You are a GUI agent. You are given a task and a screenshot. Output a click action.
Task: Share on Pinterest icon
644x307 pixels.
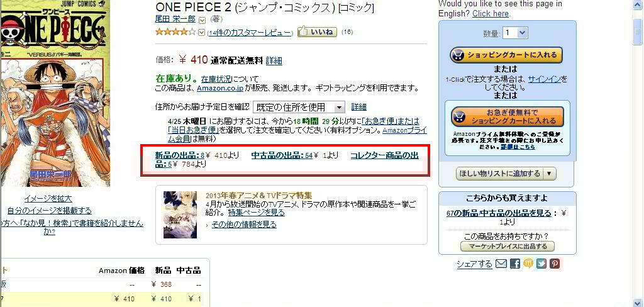[x=555, y=264]
